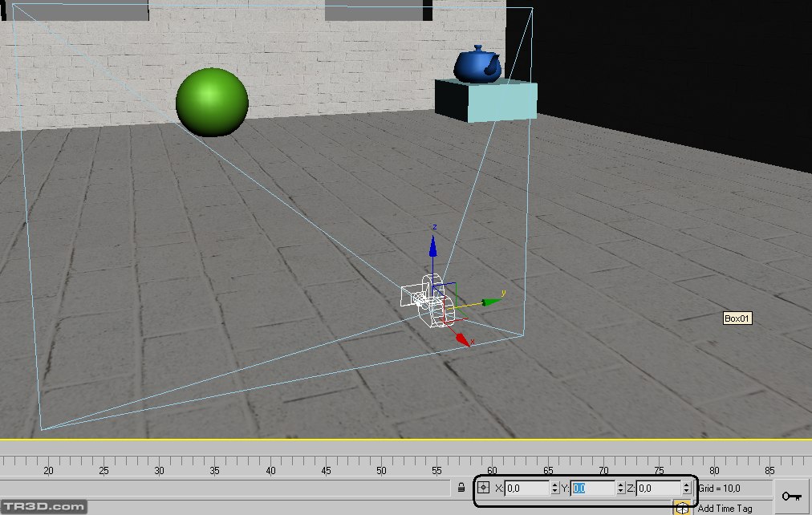
Task: Click the Y coordinate spinner arrows
Action: 620,488
